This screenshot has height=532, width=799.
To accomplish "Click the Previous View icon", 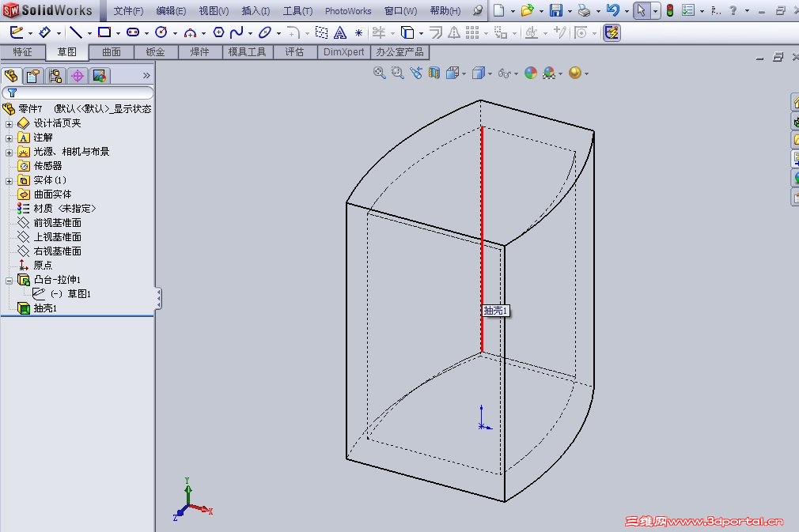I will 416,74.
